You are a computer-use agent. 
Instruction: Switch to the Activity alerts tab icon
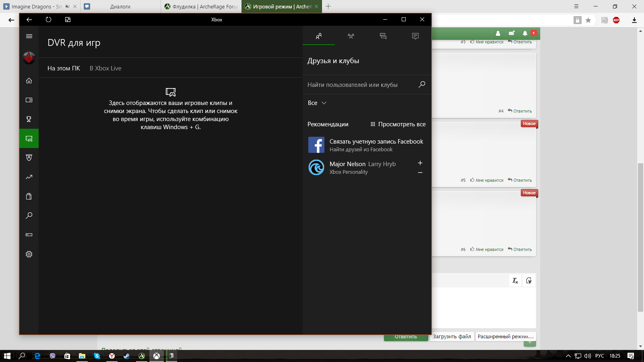(415, 36)
